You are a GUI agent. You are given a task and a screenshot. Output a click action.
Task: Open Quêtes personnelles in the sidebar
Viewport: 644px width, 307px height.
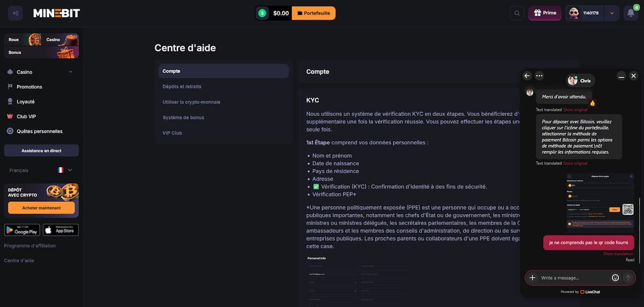[41, 131]
